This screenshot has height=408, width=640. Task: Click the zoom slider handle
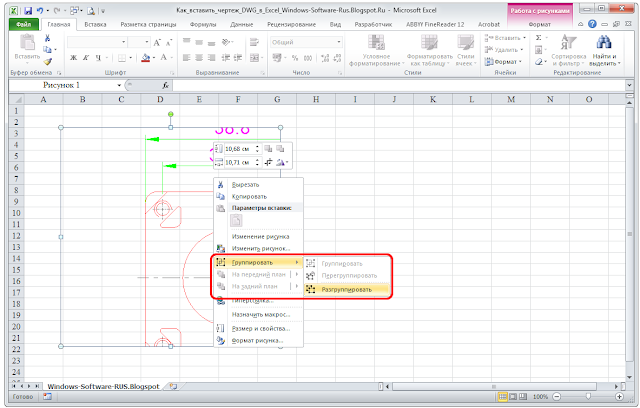tap(588, 397)
